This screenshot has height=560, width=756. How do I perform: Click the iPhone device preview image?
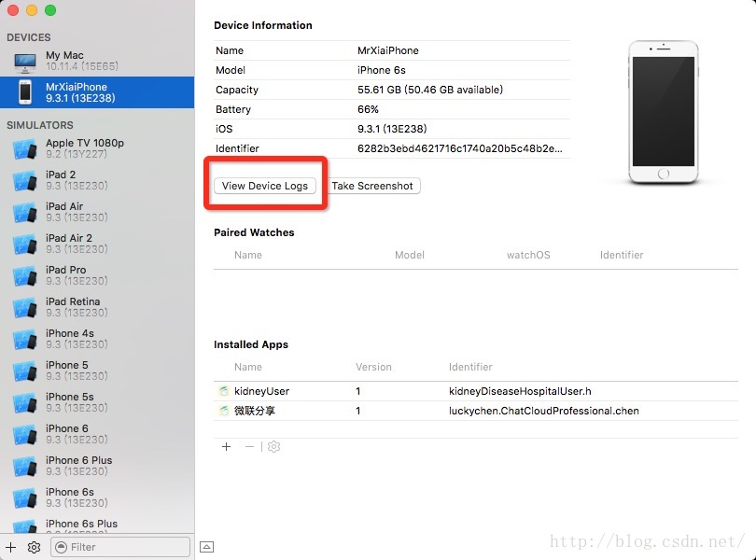point(664,112)
